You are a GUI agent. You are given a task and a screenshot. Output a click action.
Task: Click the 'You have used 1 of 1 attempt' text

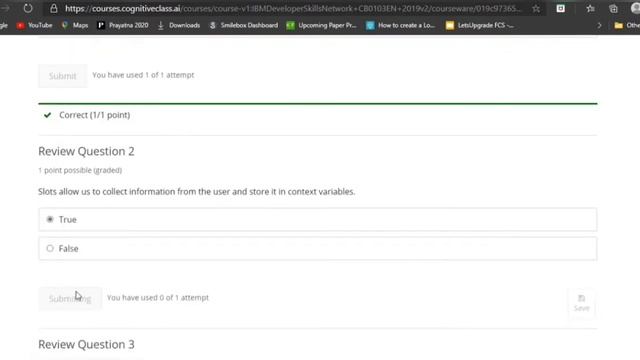(x=143, y=75)
